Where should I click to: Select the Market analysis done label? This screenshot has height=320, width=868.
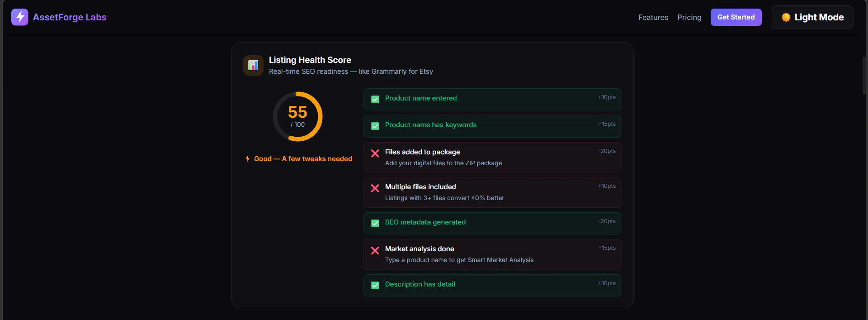pyautogui.click(x=419, y=249)
